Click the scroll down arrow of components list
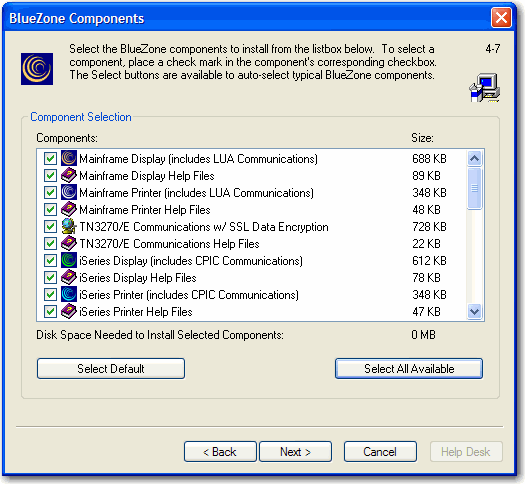This screenshot has height=484, width=525. point(474,312)
